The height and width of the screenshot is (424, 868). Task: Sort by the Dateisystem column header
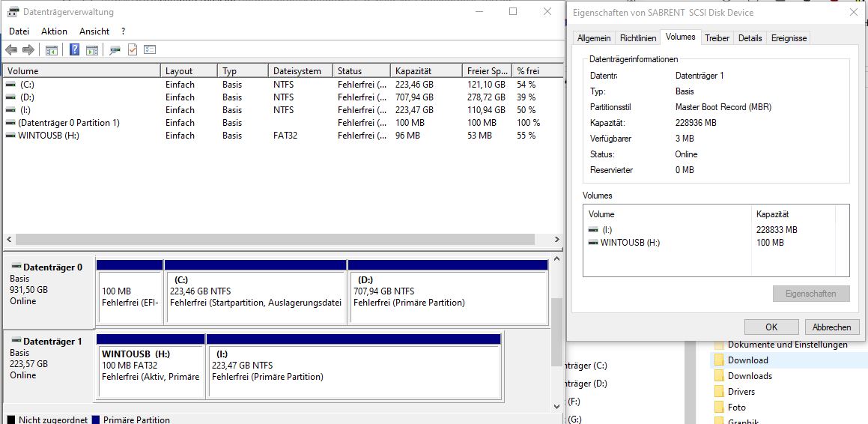pyautogui.click(x=300, y=71)
